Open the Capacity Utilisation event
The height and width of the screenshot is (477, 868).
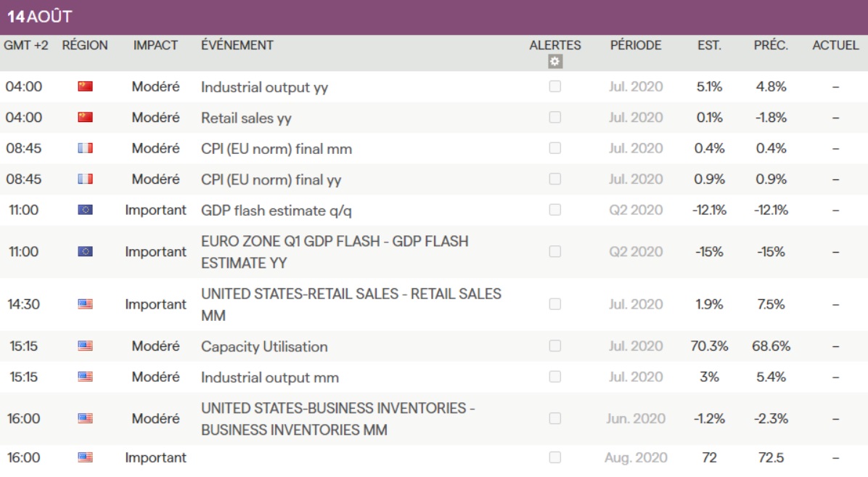click(x=264, y=347)
